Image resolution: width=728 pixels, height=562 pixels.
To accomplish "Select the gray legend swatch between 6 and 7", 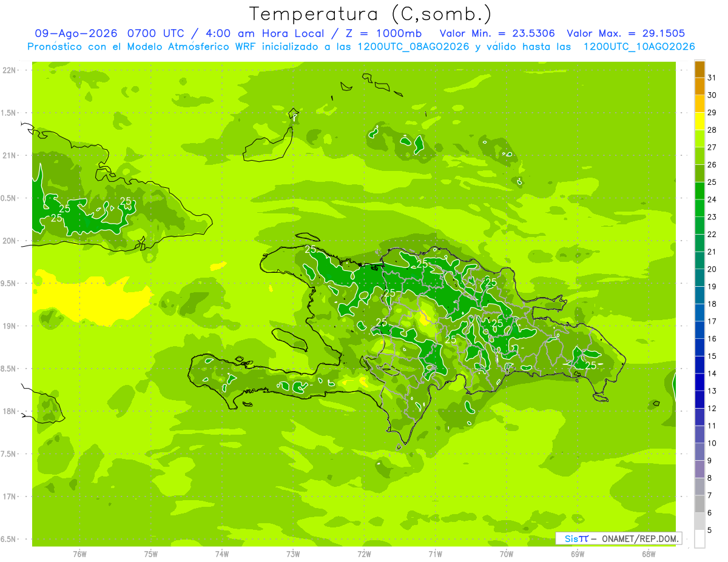I will tap(699, 504).
